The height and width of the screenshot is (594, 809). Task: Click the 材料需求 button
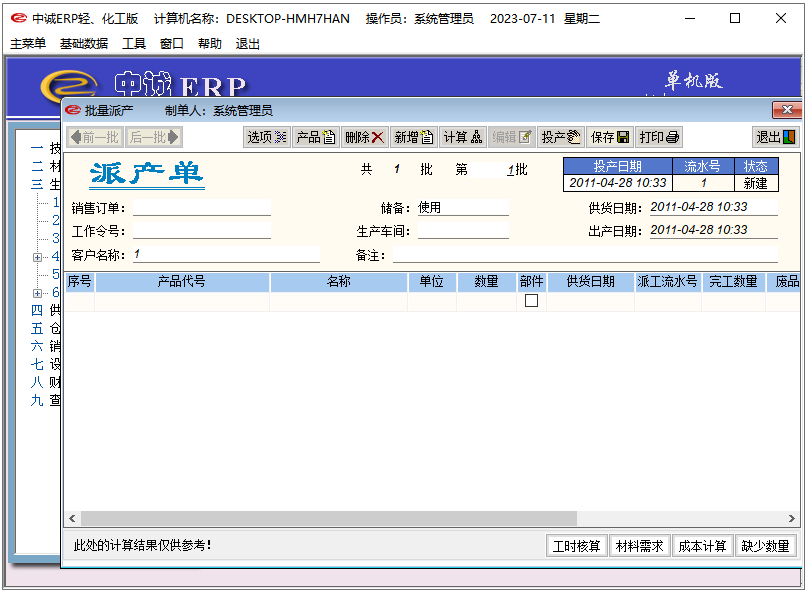click(639, 546)
